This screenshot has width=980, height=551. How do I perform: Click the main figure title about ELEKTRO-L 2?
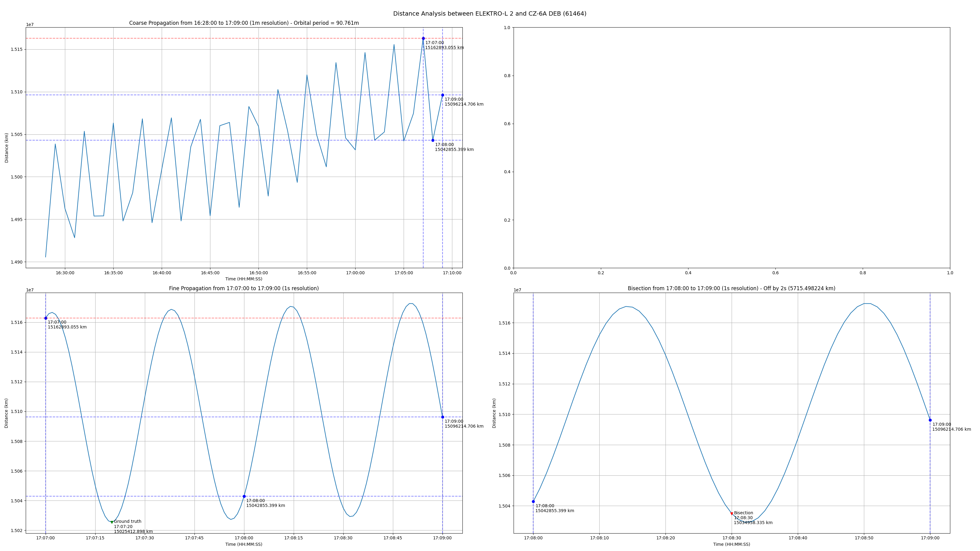(490, 14)
